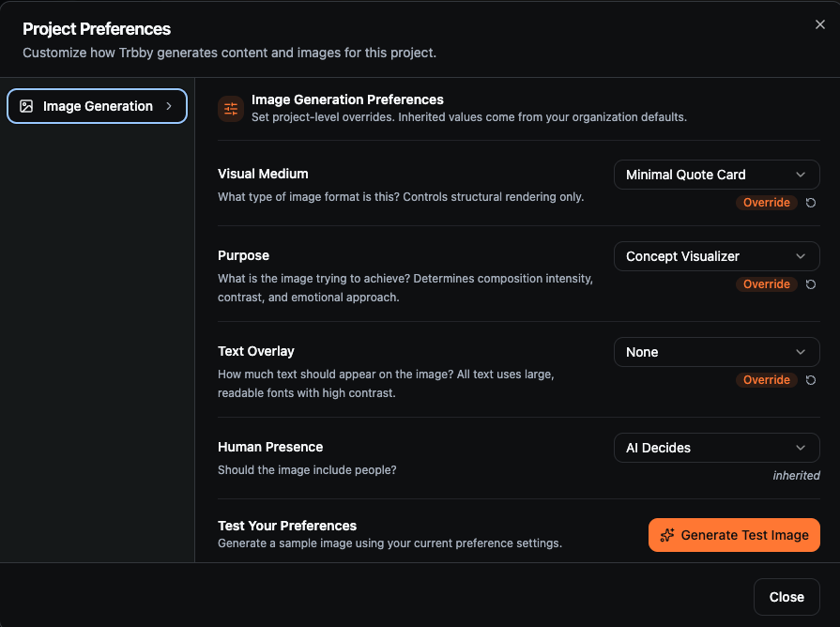This screenshot has height=627, width=840.
Task: Reset the Purpose override
Action: pyautogui.click(x=811, y=284)
